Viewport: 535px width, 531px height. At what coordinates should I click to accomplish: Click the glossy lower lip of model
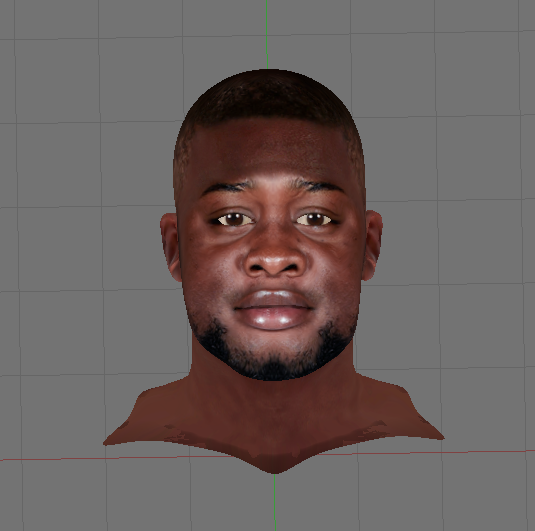point(274,318)
